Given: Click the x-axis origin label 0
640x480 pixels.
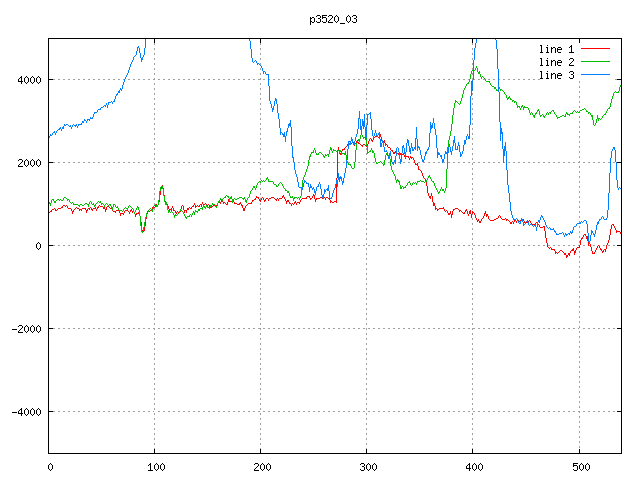Looking at the screenshot, I should point(50,467).
